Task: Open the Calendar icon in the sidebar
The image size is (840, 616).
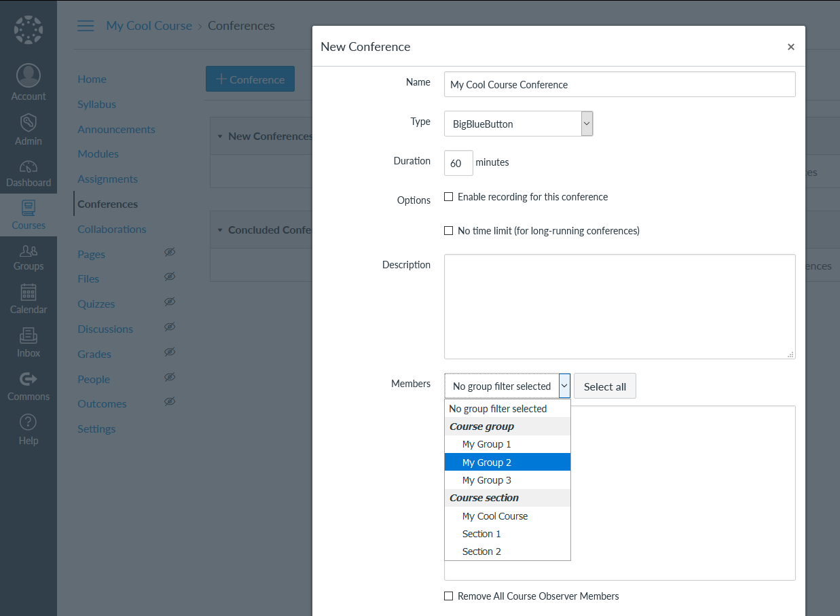Action: point(29,292)
